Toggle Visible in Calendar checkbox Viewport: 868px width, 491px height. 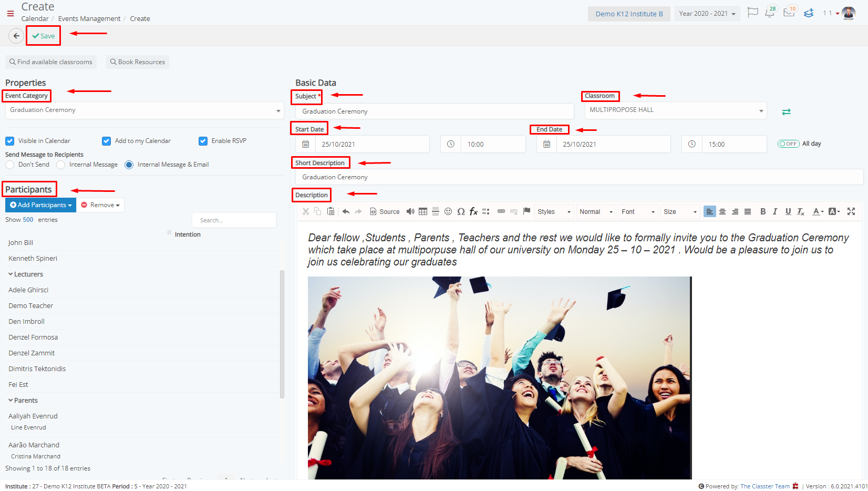[x=9, y=141]
